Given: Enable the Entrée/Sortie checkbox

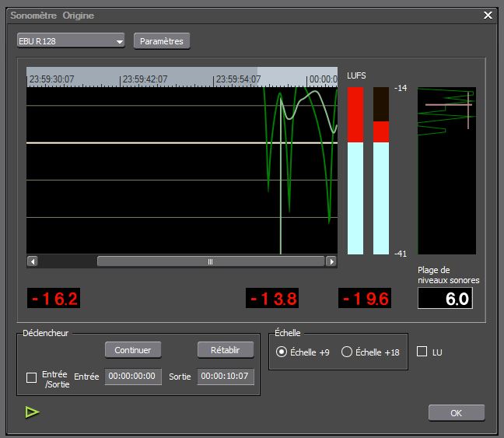Looking at the screenshot, I should coord(32,377).
